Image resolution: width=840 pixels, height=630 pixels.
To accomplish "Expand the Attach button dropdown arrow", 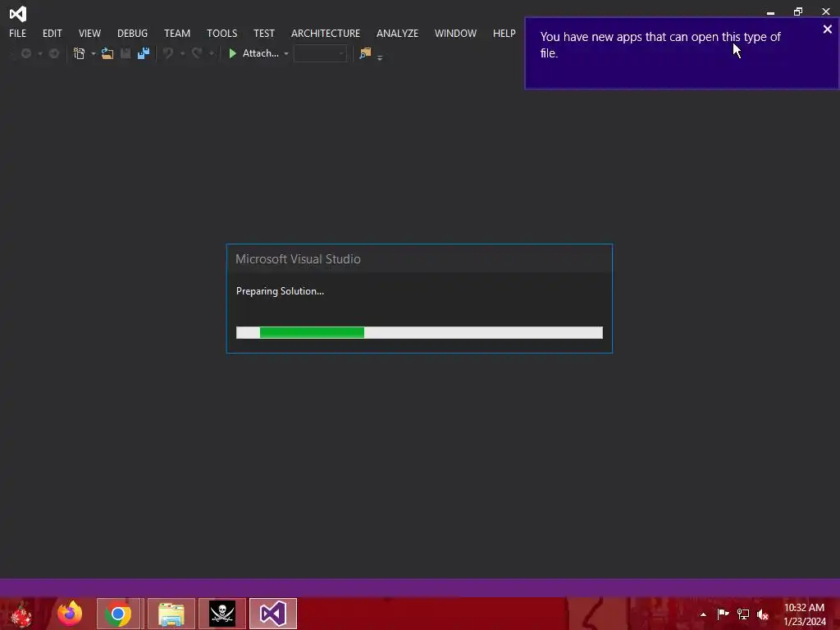I will coord(286,53).
